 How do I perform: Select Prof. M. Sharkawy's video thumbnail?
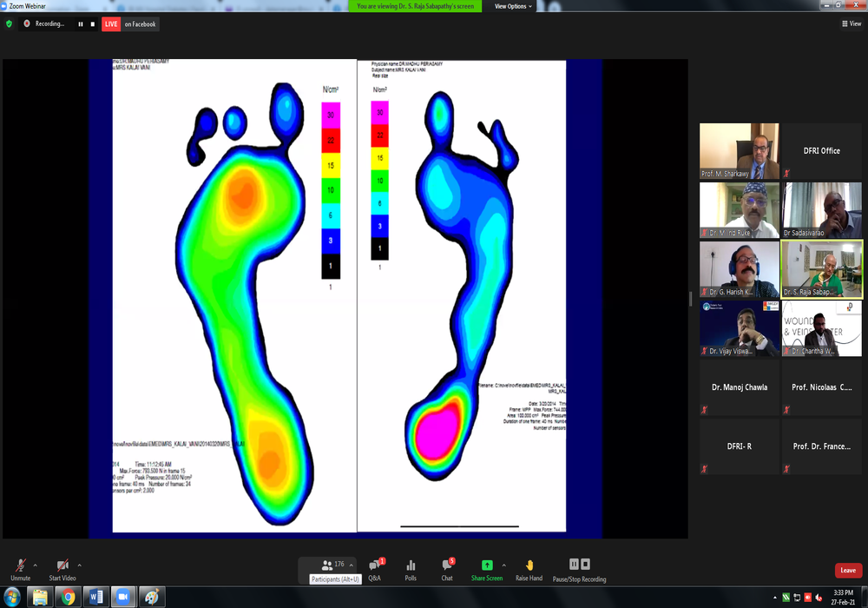pyautogui.click(x=740, y=151)
